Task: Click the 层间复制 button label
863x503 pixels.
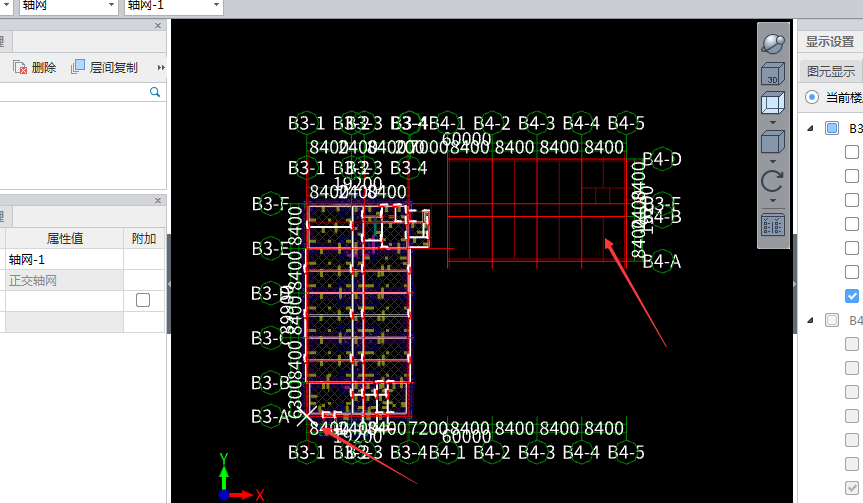Action: pos(113,68)
